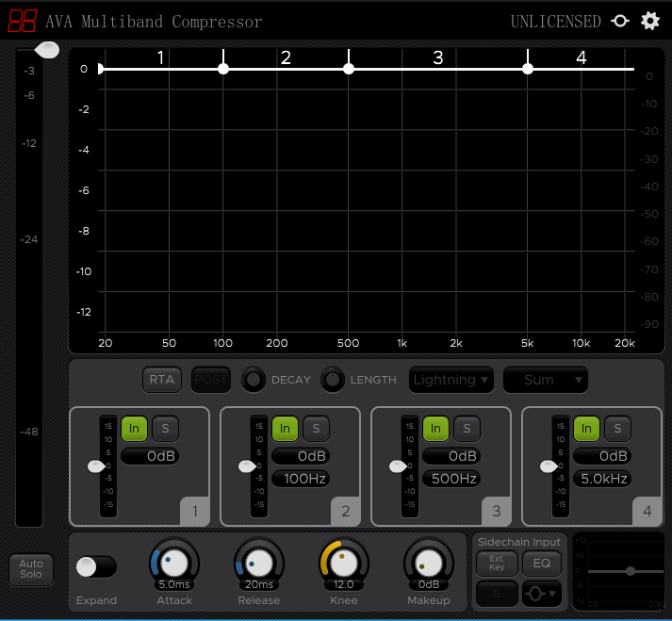Click band 3 label on the graph
The height and width of the screenshot is (621, 672).
pyautogui.click(x=437, y=57)
